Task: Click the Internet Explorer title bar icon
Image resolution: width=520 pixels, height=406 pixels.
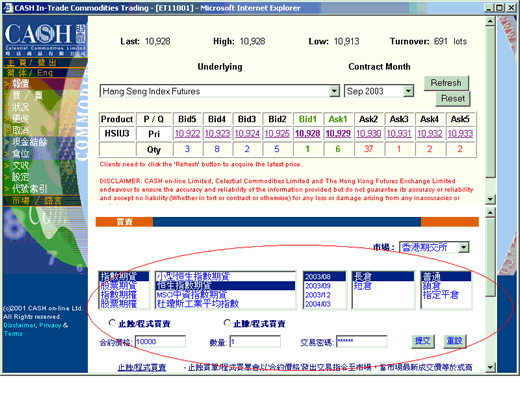Action: (x=8, y=8)
